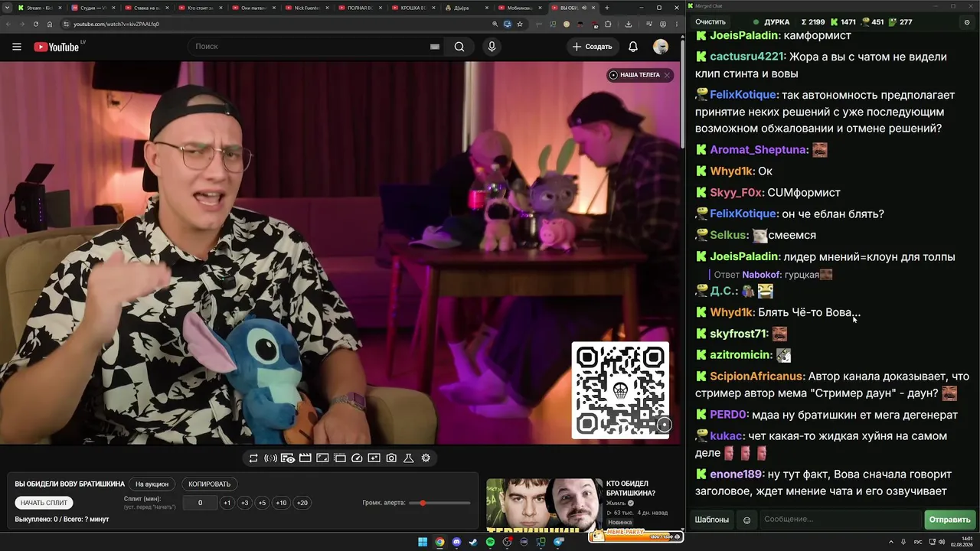The image size is (980, 551).
Task: Open Discord from the taskbar
Action: [x=456, y=543]
